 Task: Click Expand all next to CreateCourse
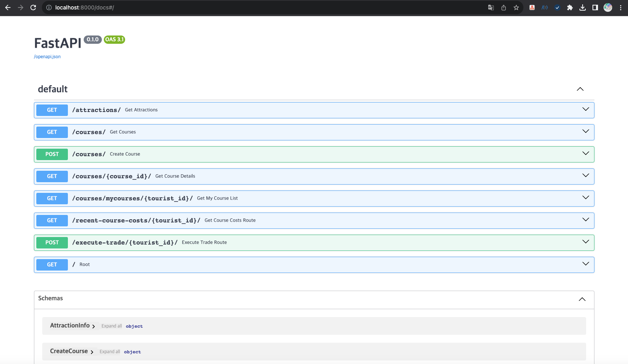tap(110, 352)
